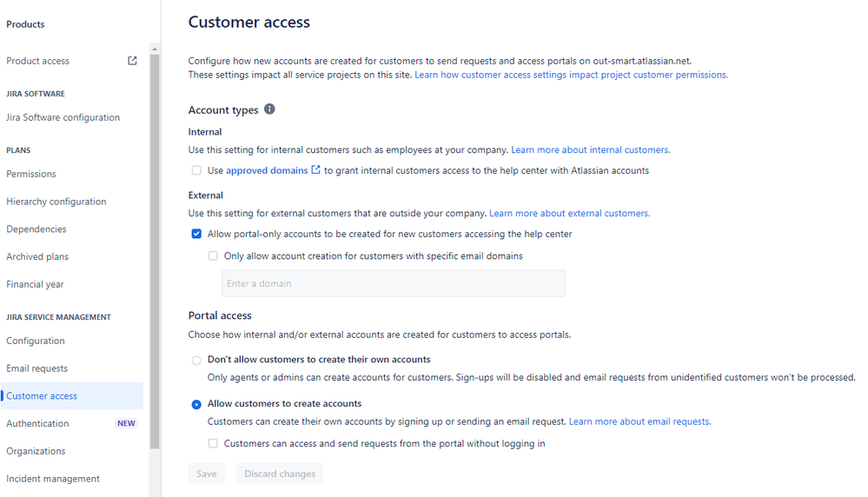Open Hierarchy configuration page
This screenshot has height=497, width=868.
coord(56,202)
